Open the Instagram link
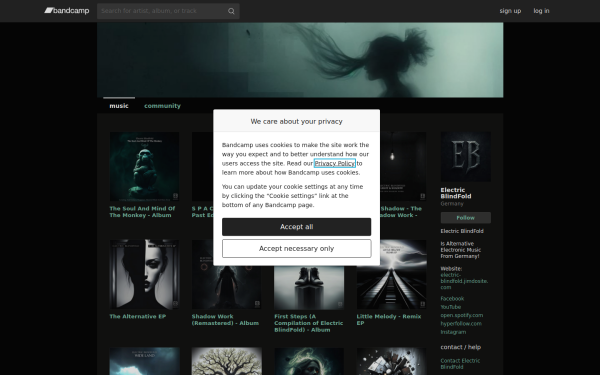The image size is (600, 375). click(x=453, y=332)
